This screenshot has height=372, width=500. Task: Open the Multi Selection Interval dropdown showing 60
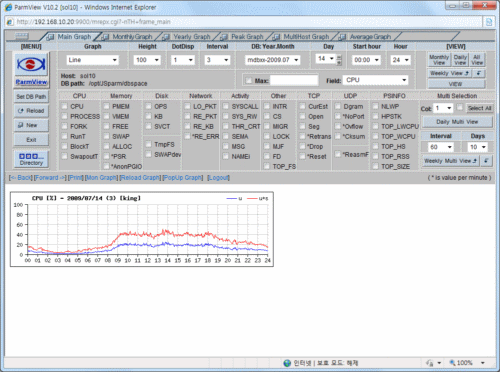[441, 147]
